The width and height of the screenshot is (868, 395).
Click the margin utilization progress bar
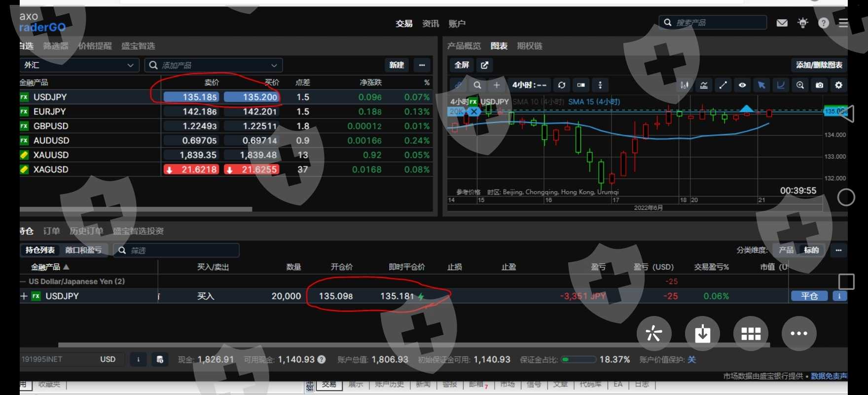[579, 359]
